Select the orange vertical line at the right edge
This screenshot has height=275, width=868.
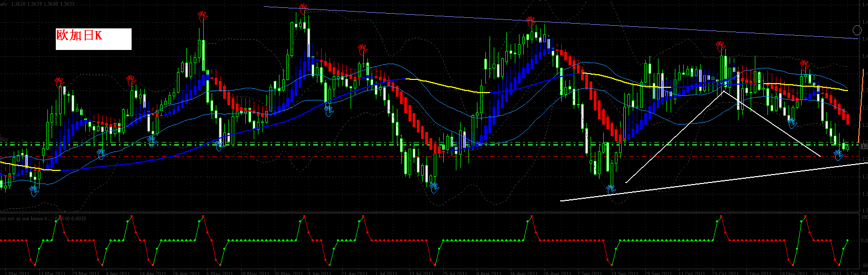[x=861, y=105]
